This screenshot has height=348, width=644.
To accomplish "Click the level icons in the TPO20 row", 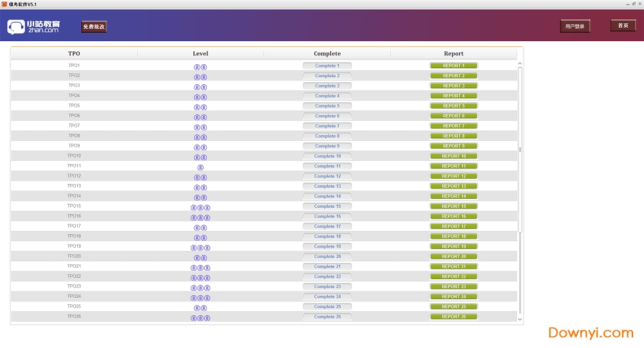I will pyautogui.click(x=200, y=257).
